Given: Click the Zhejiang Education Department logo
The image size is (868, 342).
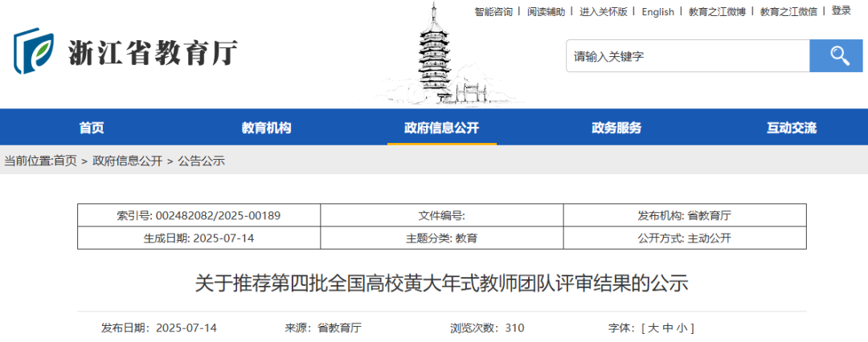Looking at the screenshot, I should (x=35, y=51).
